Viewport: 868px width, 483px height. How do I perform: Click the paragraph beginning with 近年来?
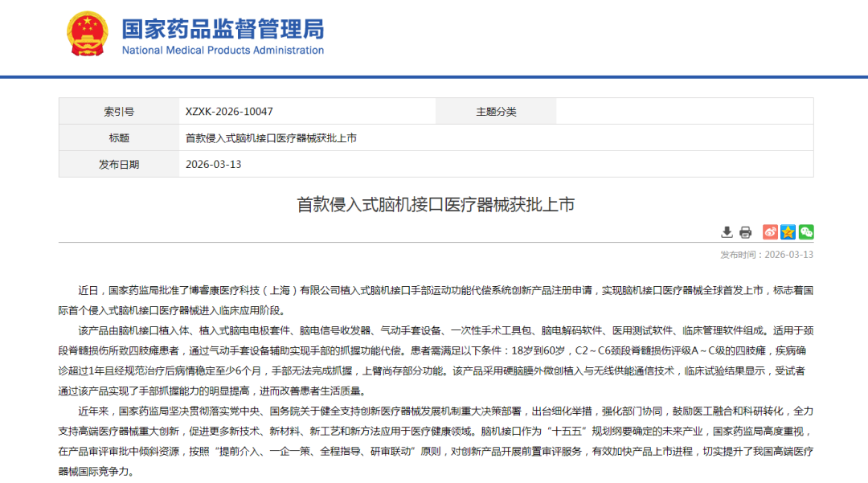click(436, 440)
